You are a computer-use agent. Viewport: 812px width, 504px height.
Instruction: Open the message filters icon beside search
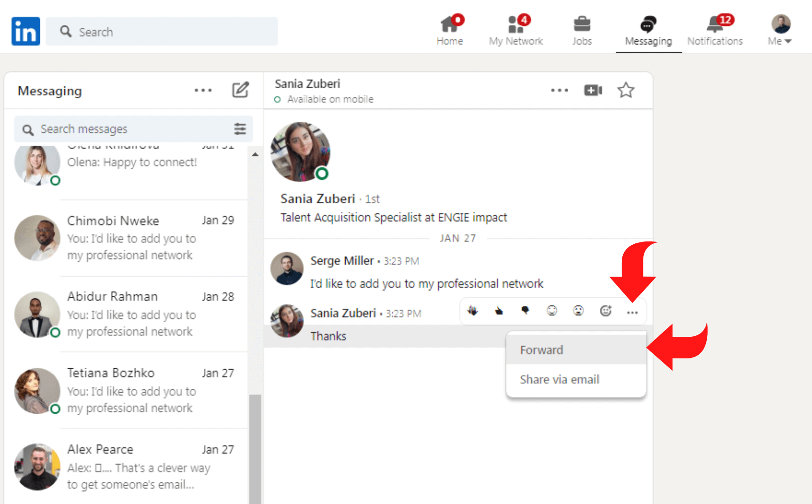click(240, 129)
